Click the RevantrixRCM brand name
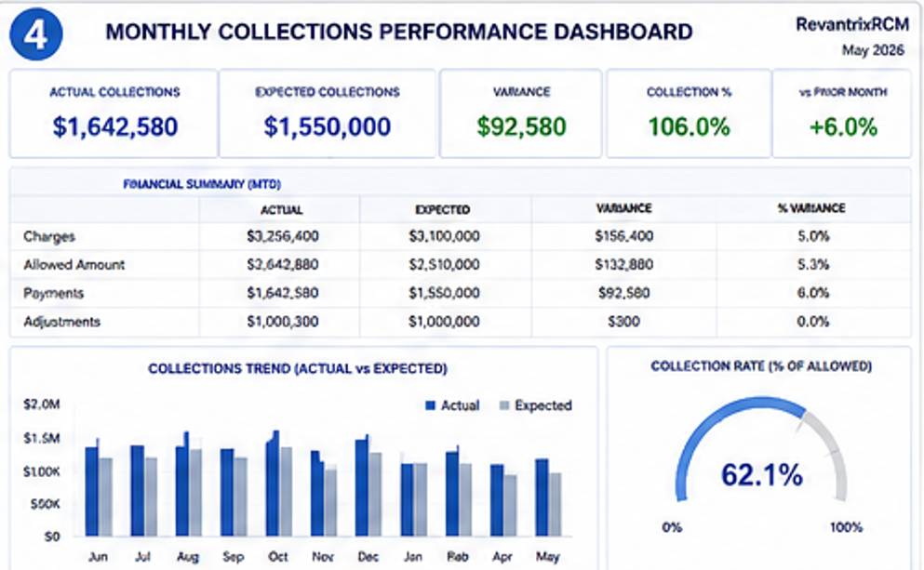Image resolution: width=924 pixels, height=570 pixels. pyautogui.click(x=852, y=24)
